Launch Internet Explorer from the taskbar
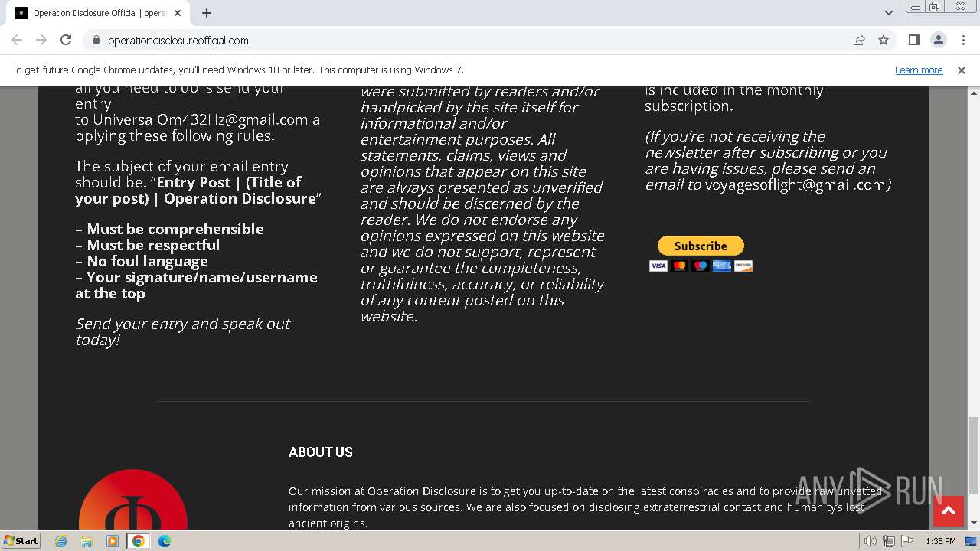 click(x=61, y=541)
